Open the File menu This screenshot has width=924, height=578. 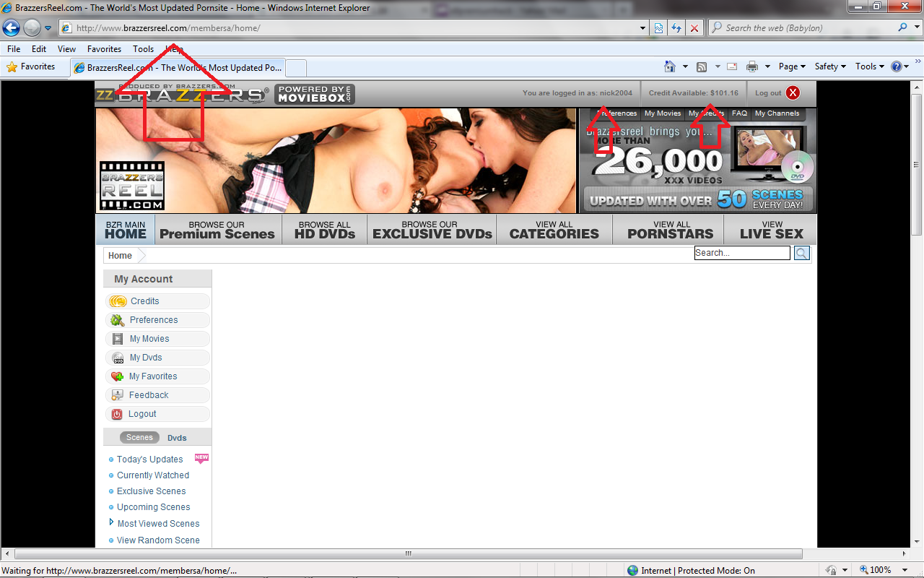14,49
